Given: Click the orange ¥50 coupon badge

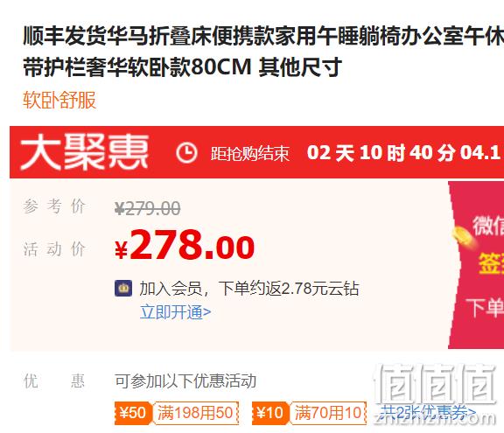Looking at the screenshot, I should (x=133, y=413).
